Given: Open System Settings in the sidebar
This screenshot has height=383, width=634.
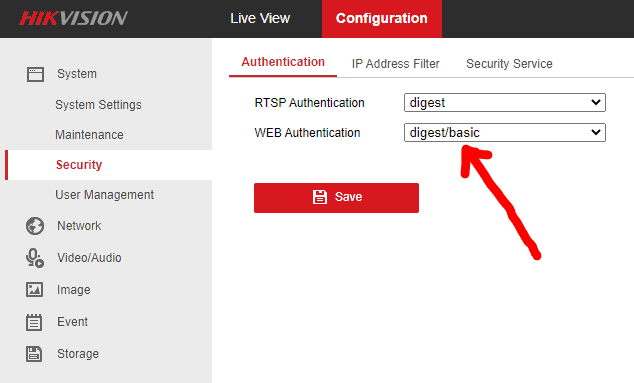Looking at the screenshot, I should pyautogui.click(x=98, y=105).
